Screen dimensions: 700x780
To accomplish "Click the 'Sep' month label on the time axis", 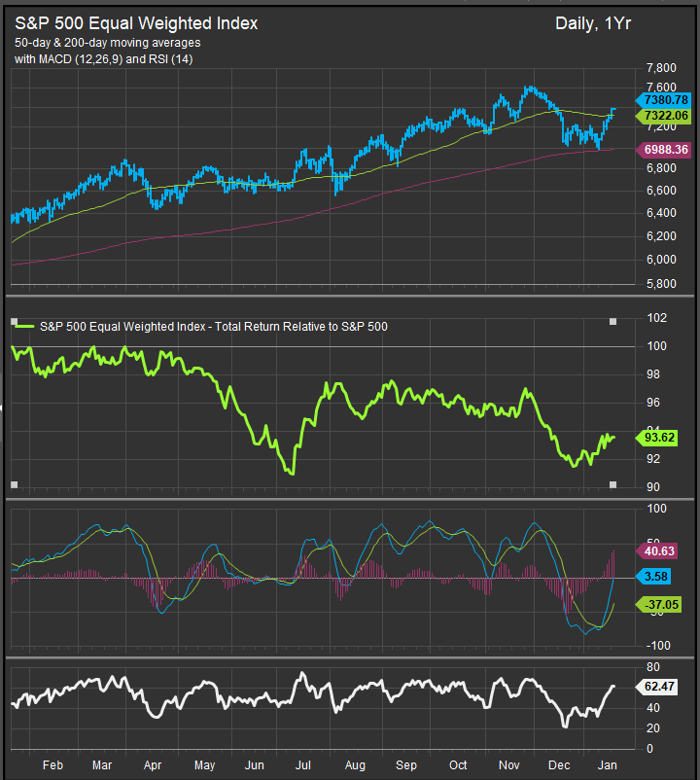I will coord(406,765).
